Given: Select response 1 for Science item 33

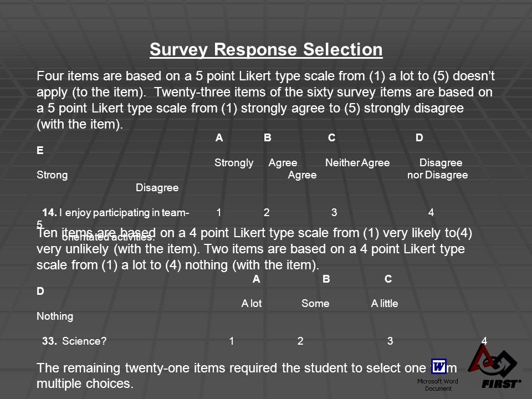Looking at the screenshot, I should tap(232, 341).
